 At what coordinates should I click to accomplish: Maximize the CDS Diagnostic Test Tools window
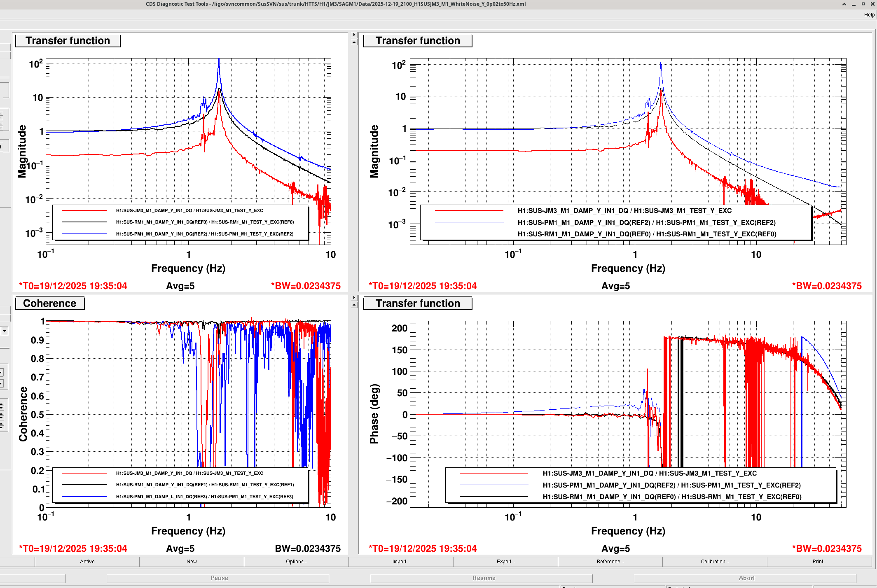(863, 4)
